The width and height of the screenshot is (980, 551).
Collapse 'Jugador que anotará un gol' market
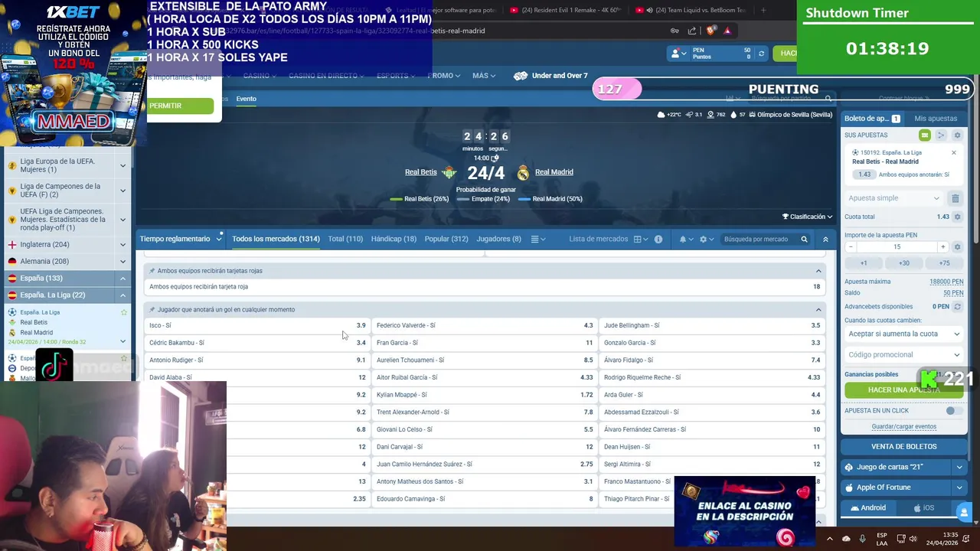pyautogui.click(x=818, y=310)
